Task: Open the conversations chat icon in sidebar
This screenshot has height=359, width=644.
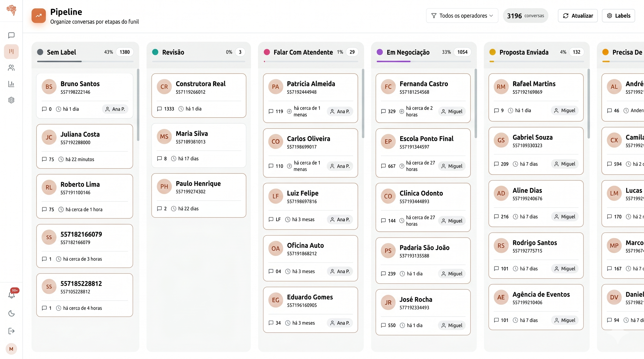Action: pyautogui.click(x=11, y=35)
